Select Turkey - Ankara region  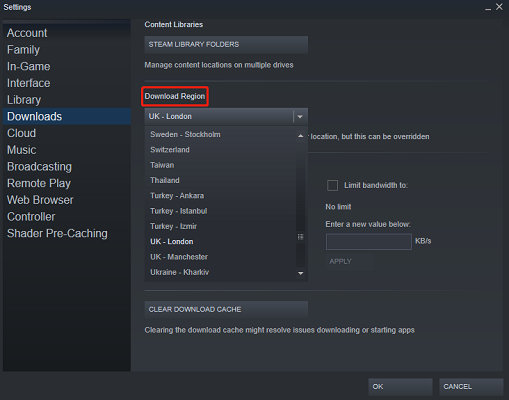(x=221, y=196)
